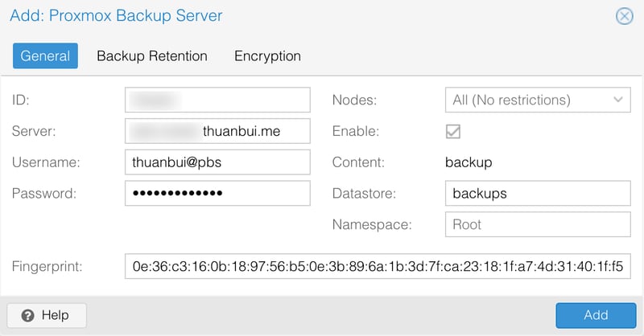
Task: Click inside the Fingerprint text field
Action: [x=378, y=266]
